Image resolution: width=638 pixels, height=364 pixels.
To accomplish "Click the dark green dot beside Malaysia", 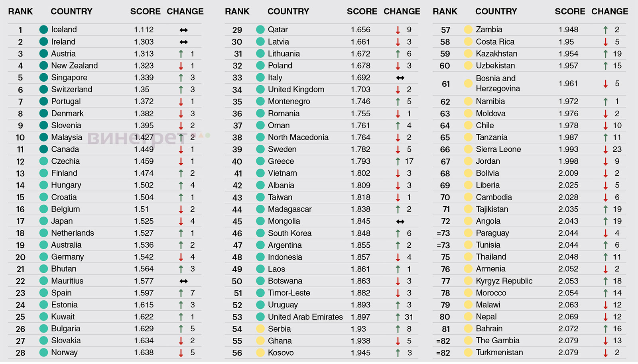I will pos(43,137).
